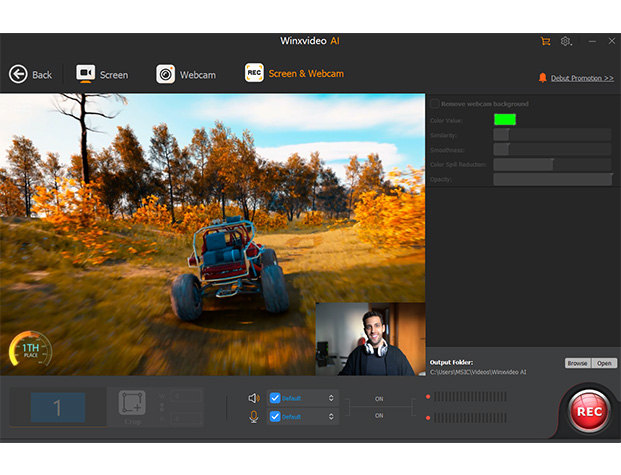Click the speaker audio level meter
Screen dimensions: 621x475
(470, 397)
